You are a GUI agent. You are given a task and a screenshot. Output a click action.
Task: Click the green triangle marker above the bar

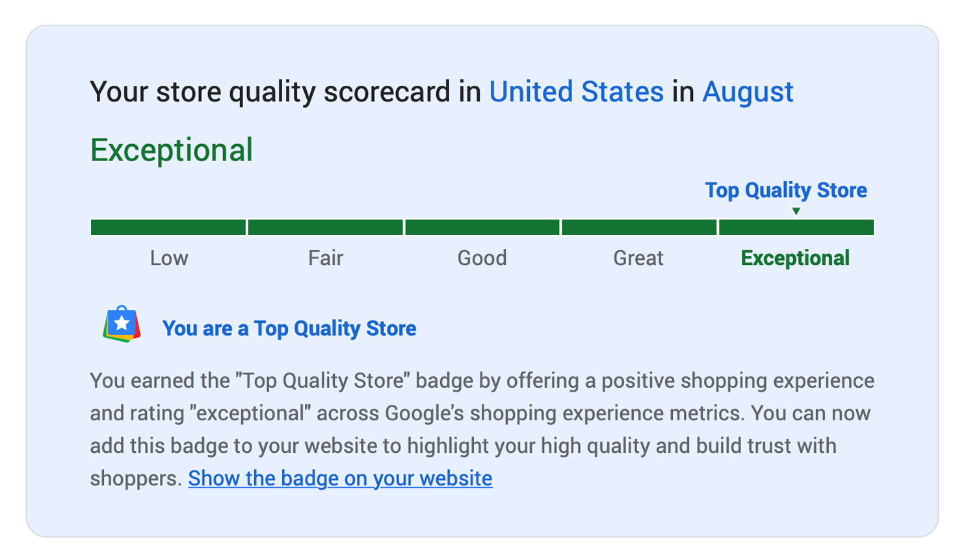click(x=796, y=211)
